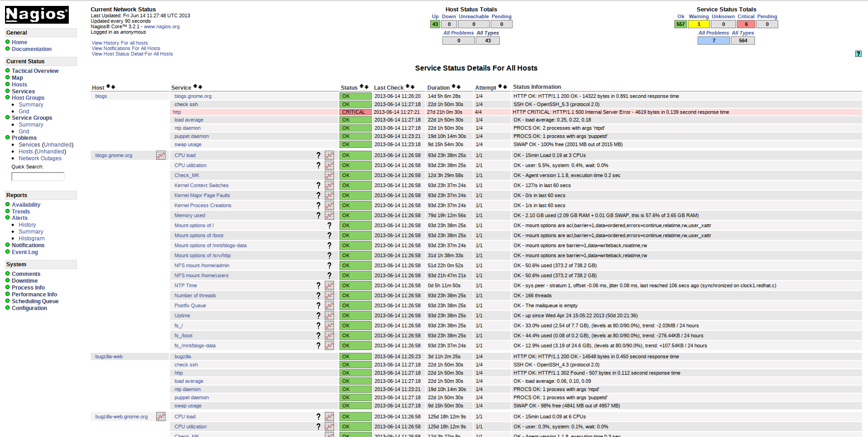868x437 pixels.
Task: Click View Host Status Detail For All Hosts
Action: pos(132,54)
